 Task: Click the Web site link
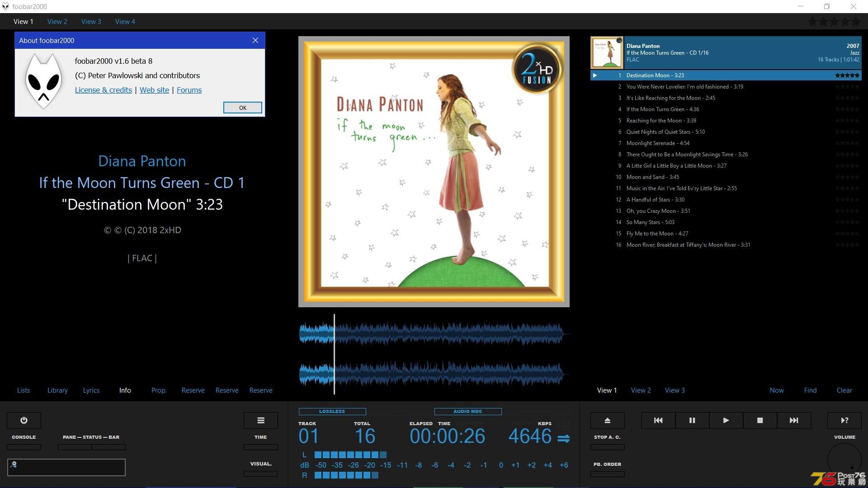[x=155, y=89]
